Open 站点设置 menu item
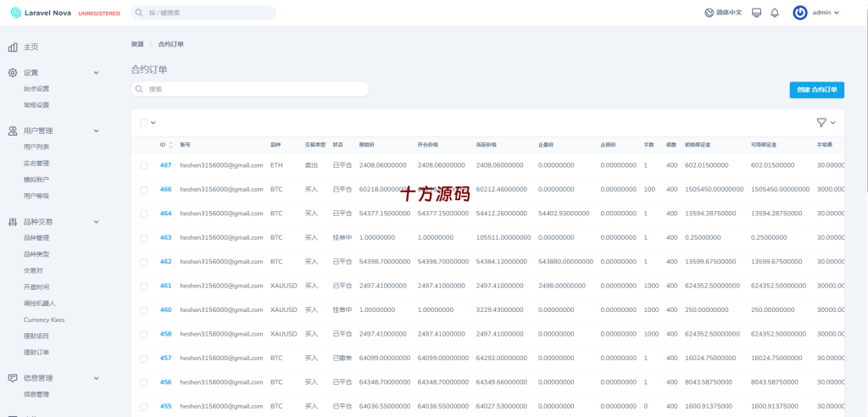 tap(36, 89)
